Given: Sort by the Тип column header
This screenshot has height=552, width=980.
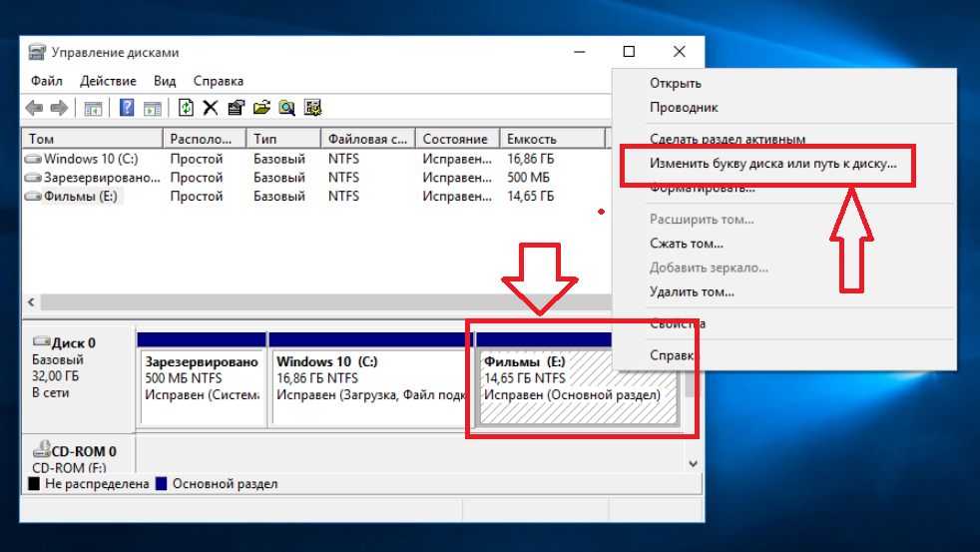Looking at the screenshot, I should pos(283,139).
